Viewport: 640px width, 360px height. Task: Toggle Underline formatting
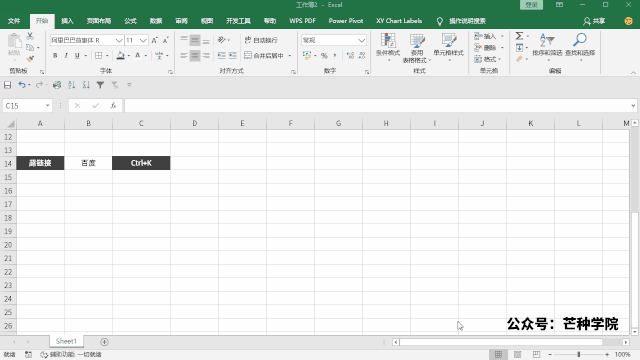77,56
